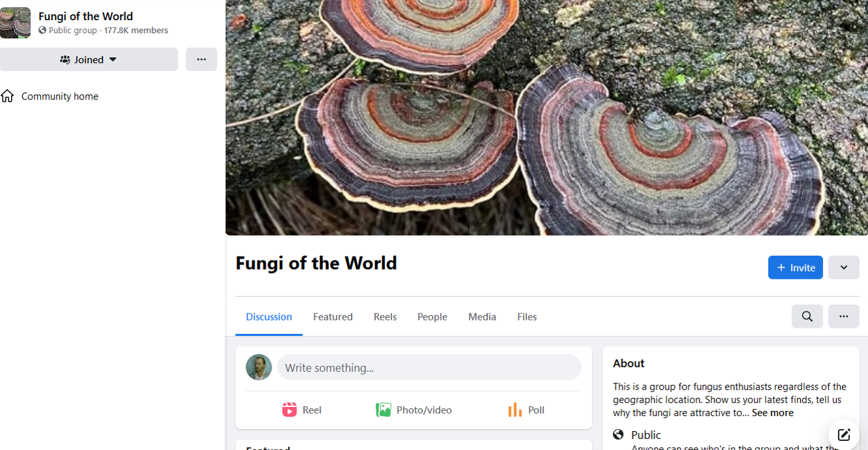This screenshot has width=868, height=450.
Task: Expand About text with See more
Action: pyautogui.click(x=773, y=413)
